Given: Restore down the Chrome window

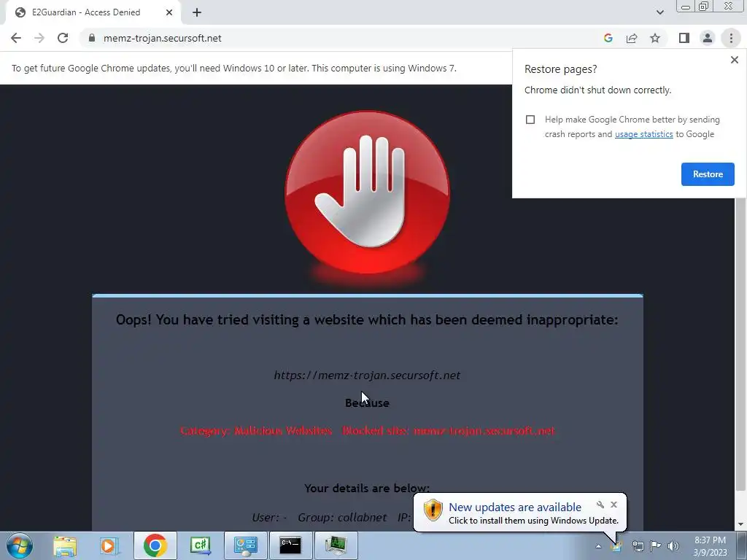Looking at the screenshot, I should 703,7.
